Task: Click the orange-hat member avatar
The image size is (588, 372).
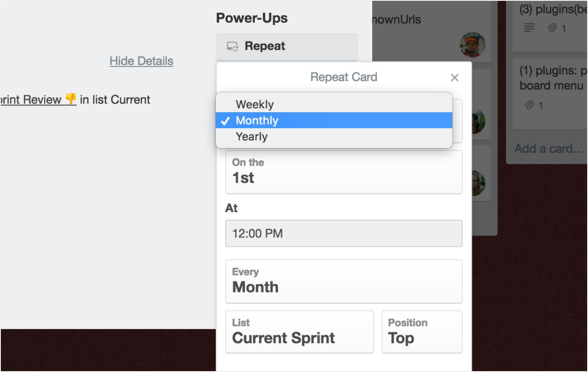Action: (472, 45)
